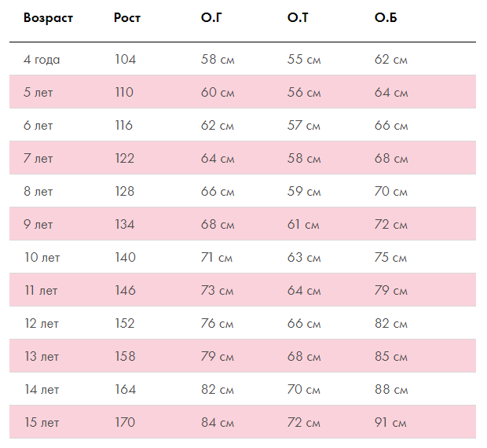
Task: Select 59 см waist value for 8 лет
Action: (304, 191)
